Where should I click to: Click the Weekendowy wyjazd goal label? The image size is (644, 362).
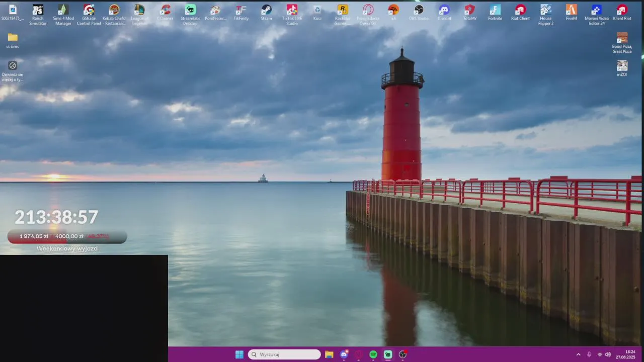click(67, 248)
